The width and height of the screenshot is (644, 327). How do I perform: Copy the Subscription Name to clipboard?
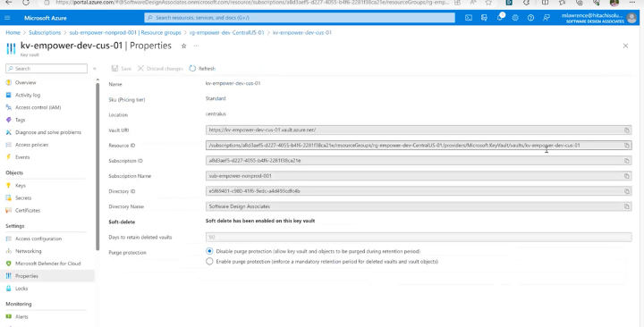click(627, 176)
